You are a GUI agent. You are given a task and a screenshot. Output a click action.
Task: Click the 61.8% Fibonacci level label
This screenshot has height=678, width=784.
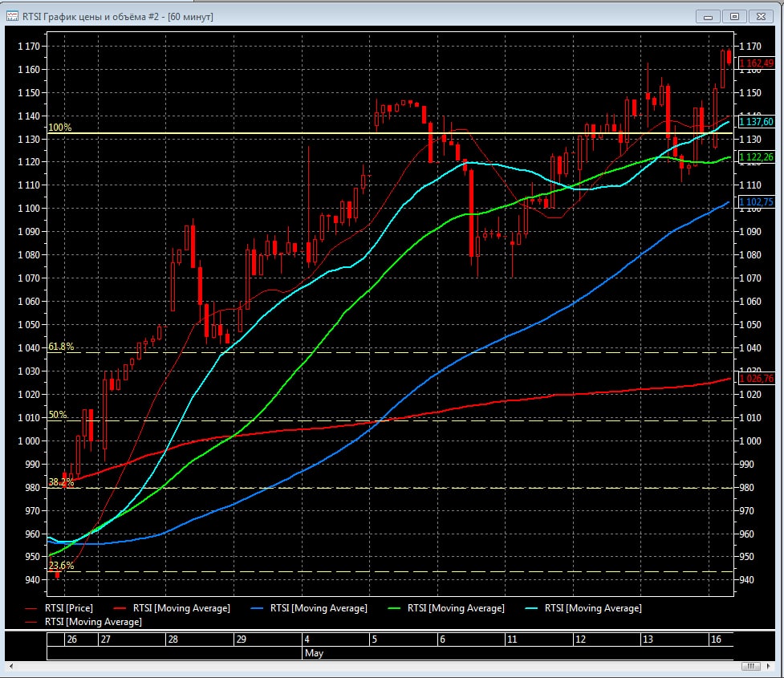click(61, 347)
